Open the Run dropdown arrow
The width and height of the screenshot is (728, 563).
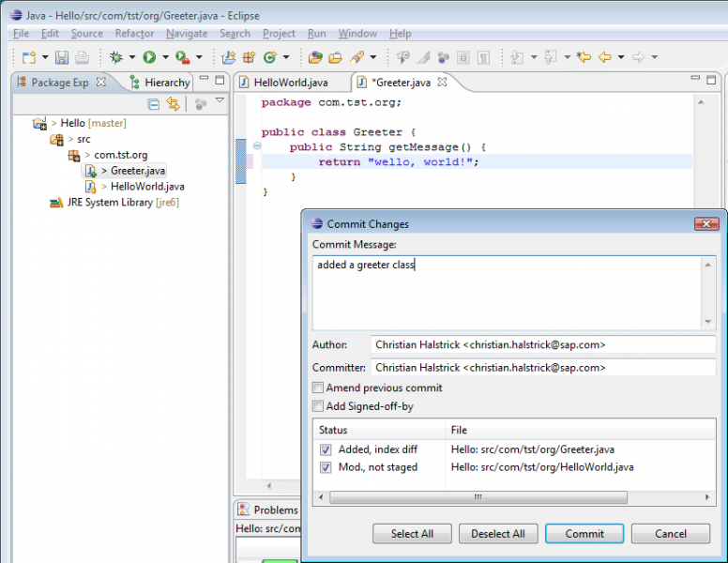(165, 57)
